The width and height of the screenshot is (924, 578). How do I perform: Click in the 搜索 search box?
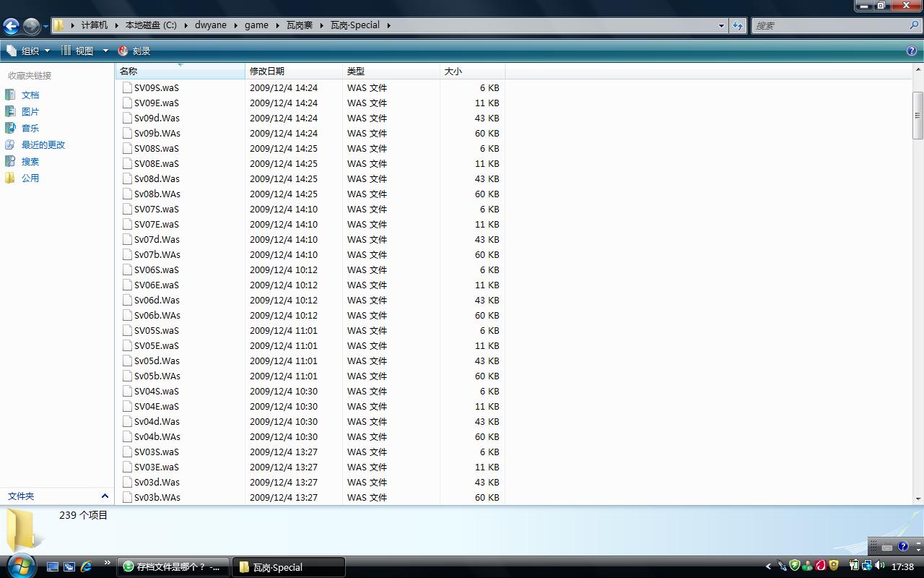pos(830,25)
